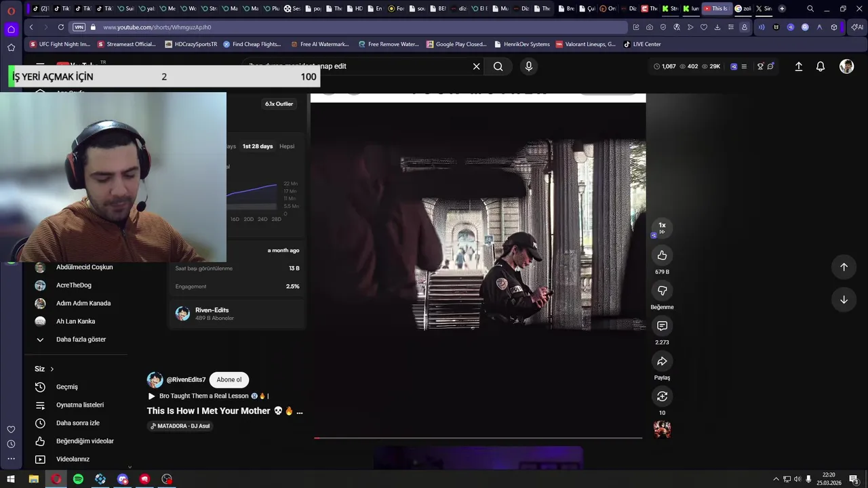Open HenrikDev Systems bookmark
Viewport: 868px width, 488px height.
521,44
